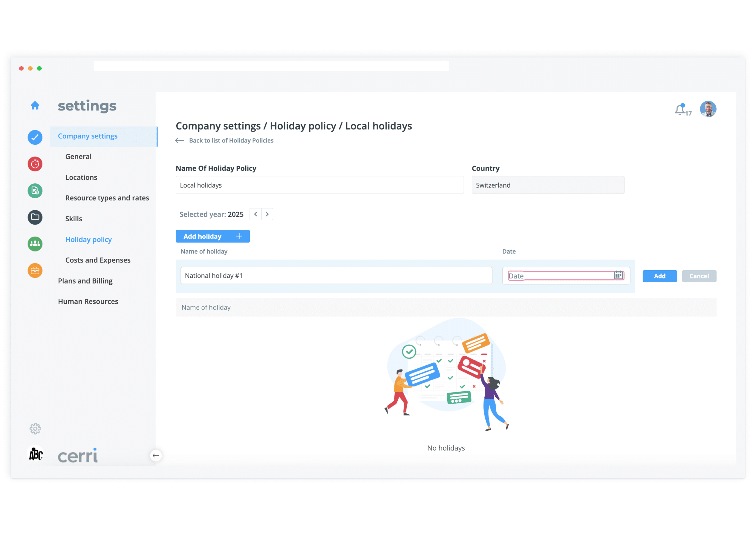The width and height of the screenshot is (756, 555).
Task: Open the dark folder projects module
Action: pos(35,217)
